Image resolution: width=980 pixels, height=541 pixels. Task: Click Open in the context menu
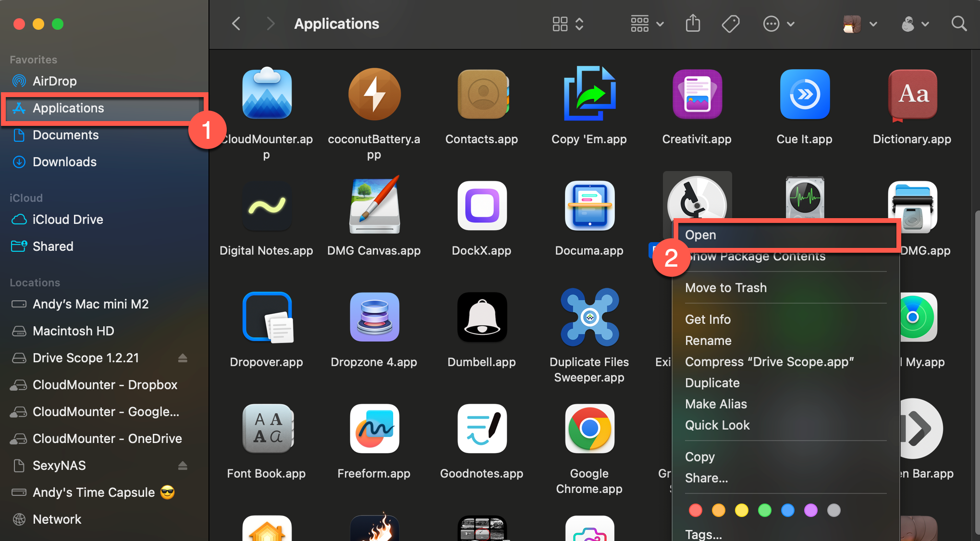700,235
